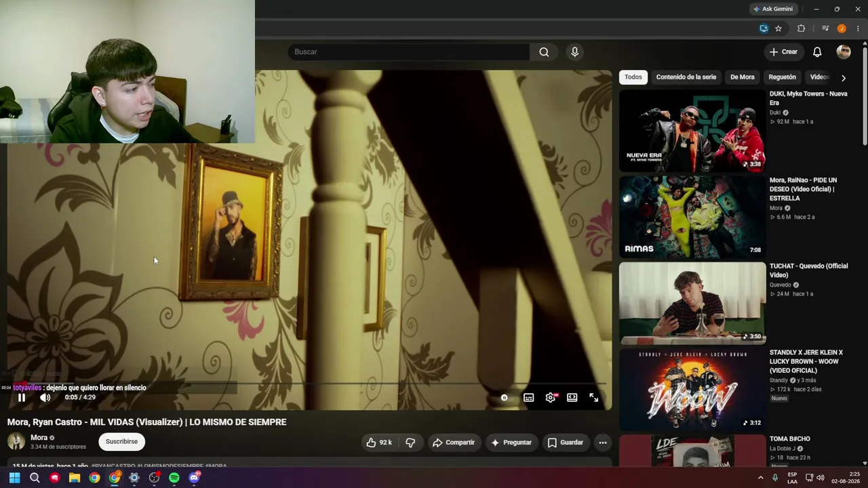The width and height of the screenshot is (868, 488).
Task: Click Ask Gemini in the Chrome title bar
Action: click(772, 9)
